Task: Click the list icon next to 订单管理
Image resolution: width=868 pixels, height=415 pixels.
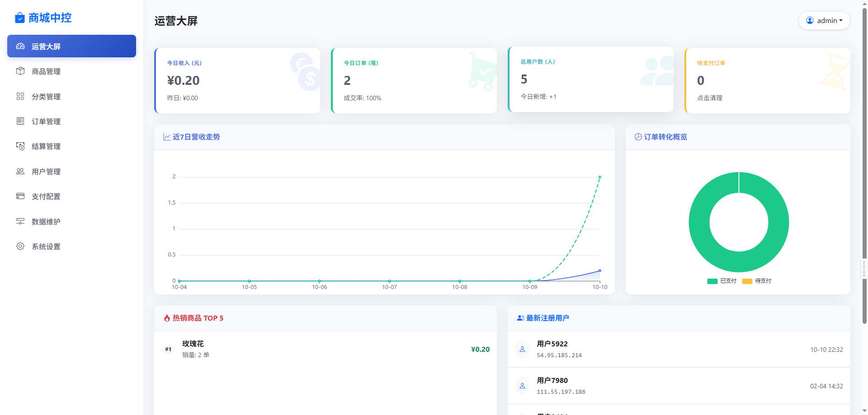Action: pyautogui.click(x=20, y=121)
